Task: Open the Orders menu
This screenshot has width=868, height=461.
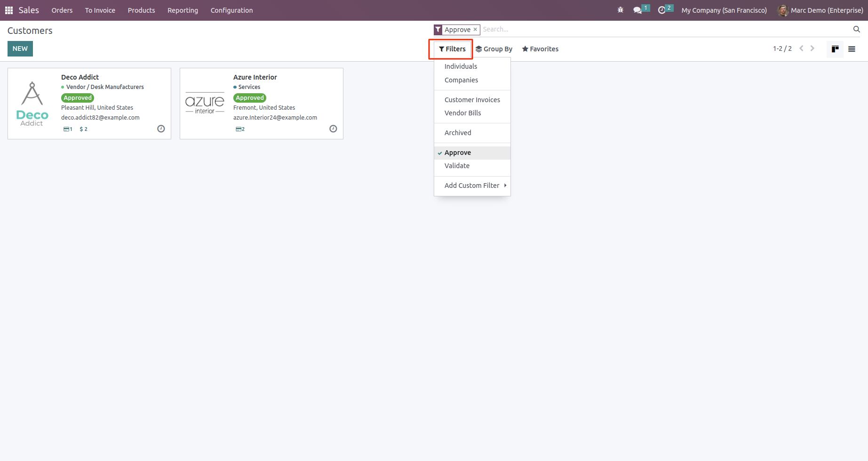Action: 62,10
